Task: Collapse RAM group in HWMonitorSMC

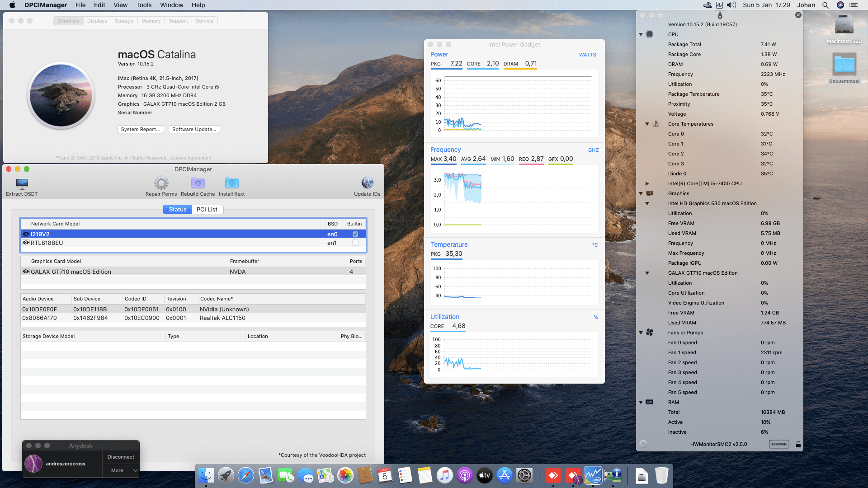Action: [641, 402]
